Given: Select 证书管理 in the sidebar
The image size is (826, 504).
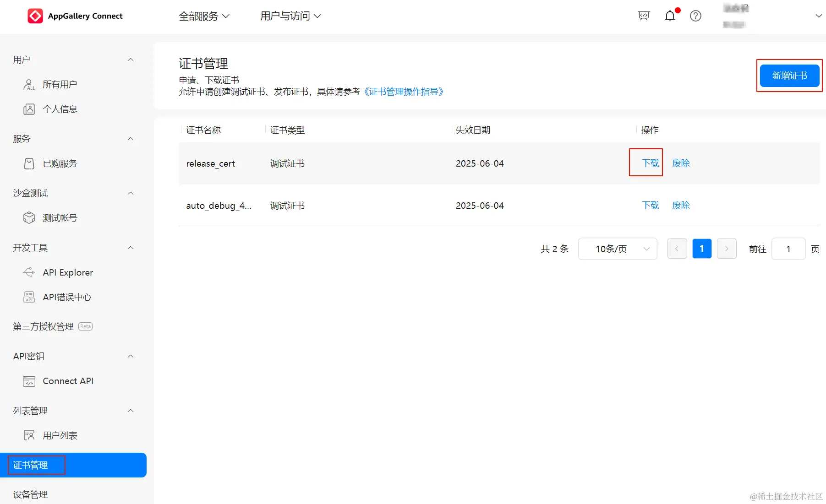Looking at the screenshot, I should point(73,465).
